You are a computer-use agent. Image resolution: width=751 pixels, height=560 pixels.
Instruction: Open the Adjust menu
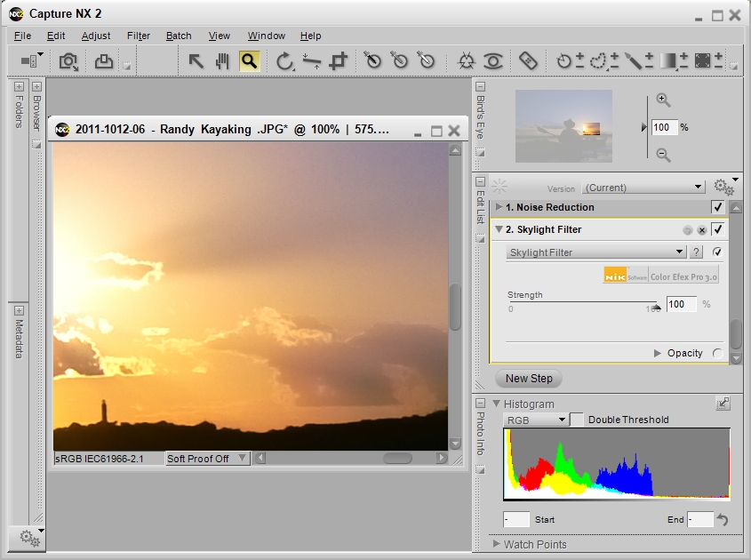pos(97,36)
